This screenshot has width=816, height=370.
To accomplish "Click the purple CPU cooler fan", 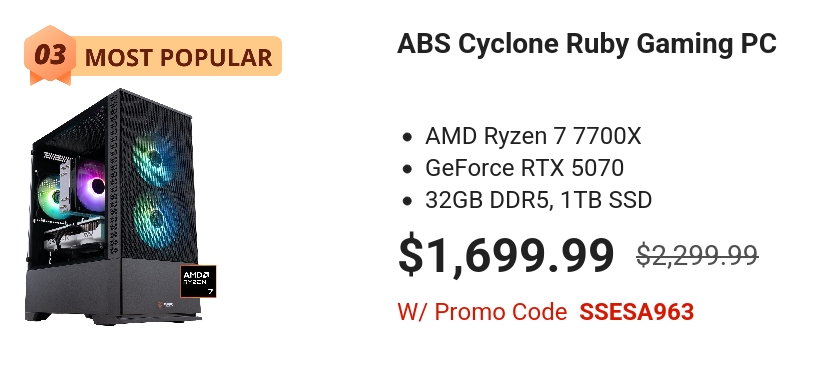I will (92, 186).
